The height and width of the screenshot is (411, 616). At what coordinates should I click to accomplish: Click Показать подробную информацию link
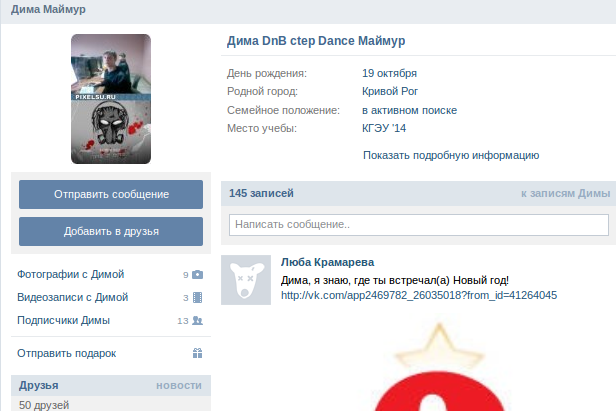click(x=451, y=155)
